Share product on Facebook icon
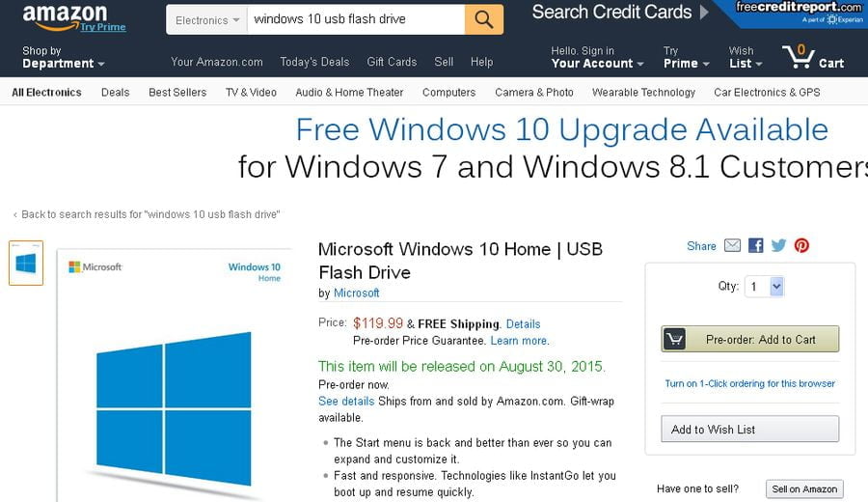 tap(755, 245)
